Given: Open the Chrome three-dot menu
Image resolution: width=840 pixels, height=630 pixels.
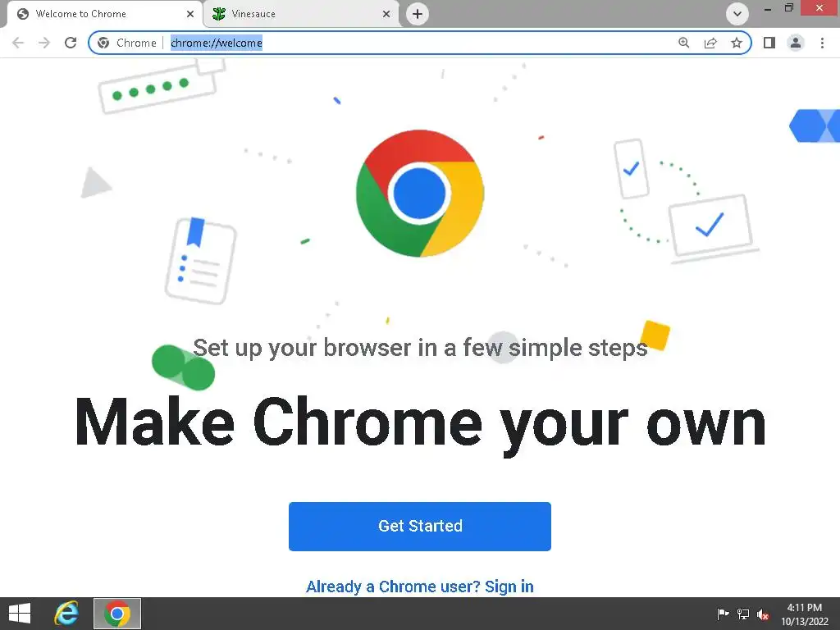Looking at the screenshot, I should 822,43.
